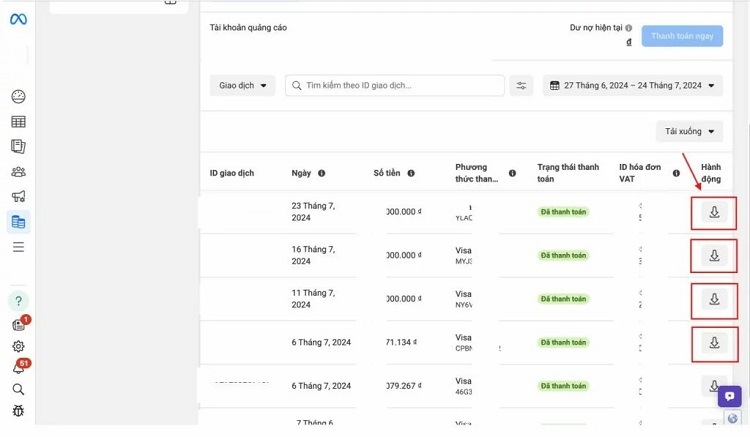
Task: Click the Meta logo in the sidebar
Action: pyautogui.click(x=18, y=20)
